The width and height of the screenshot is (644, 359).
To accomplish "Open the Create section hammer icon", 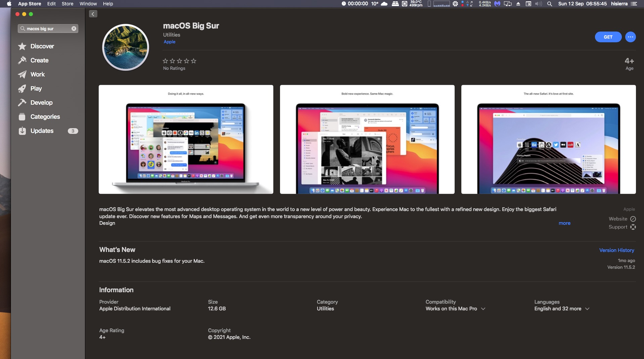I will click(22, 60).
